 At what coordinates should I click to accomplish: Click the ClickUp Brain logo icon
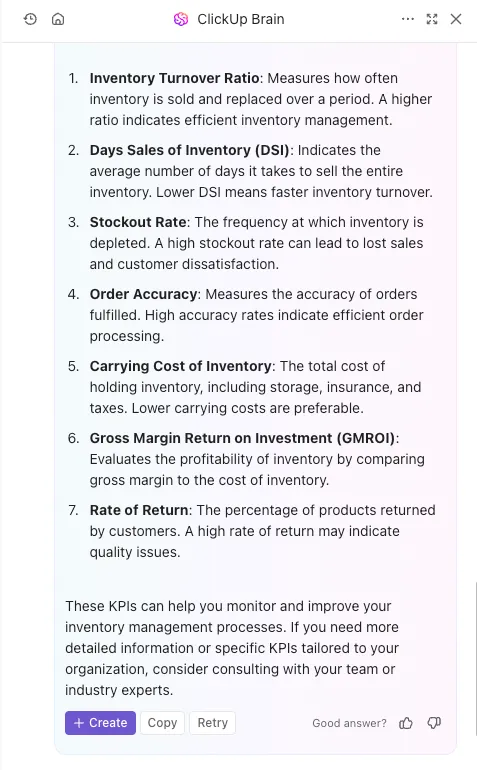(181, 19)
